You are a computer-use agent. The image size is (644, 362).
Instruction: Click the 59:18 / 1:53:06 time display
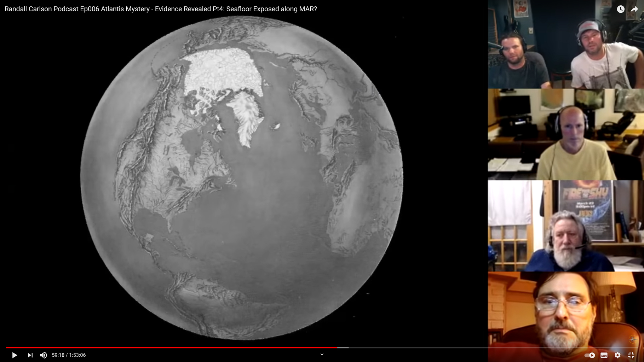(x=69, y=355)
